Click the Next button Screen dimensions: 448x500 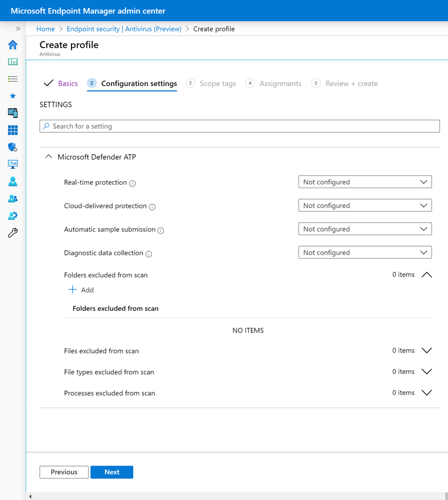coord(112,472)
